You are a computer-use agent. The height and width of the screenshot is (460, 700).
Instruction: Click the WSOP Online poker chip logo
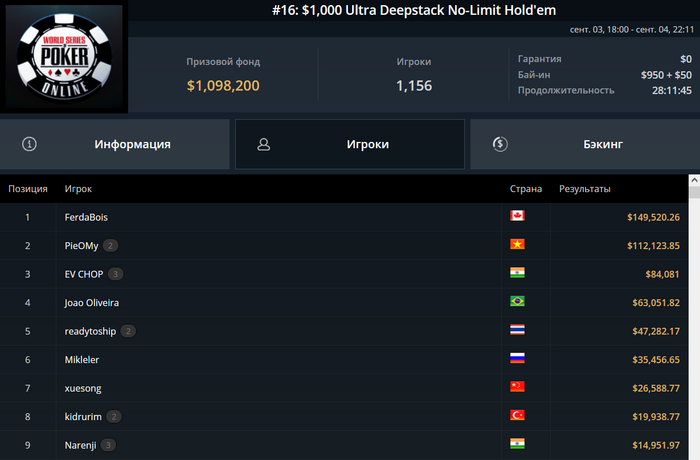(64, 56)
